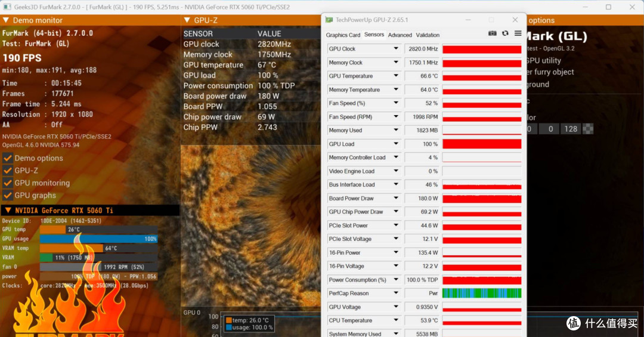Open the PCIe Slot Power dropdown
The height and width of the screenshot is (337, 644).
tap(396, 225)
